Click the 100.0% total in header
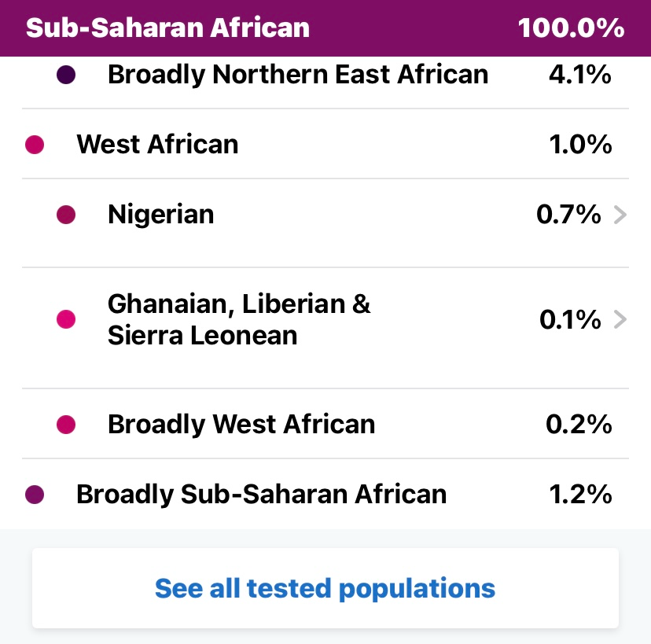651x644 pixels. (x=571, y=28)
